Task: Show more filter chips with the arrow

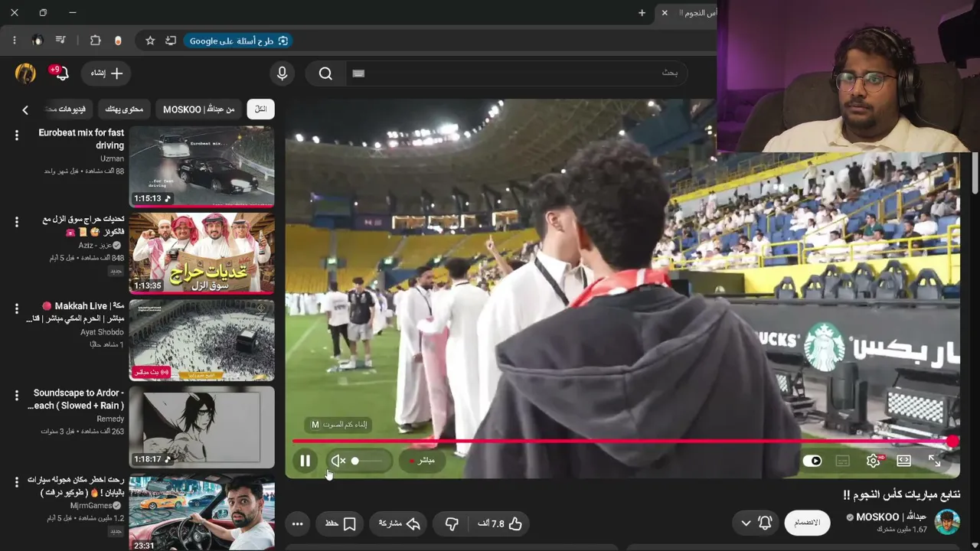Action: 25,110
